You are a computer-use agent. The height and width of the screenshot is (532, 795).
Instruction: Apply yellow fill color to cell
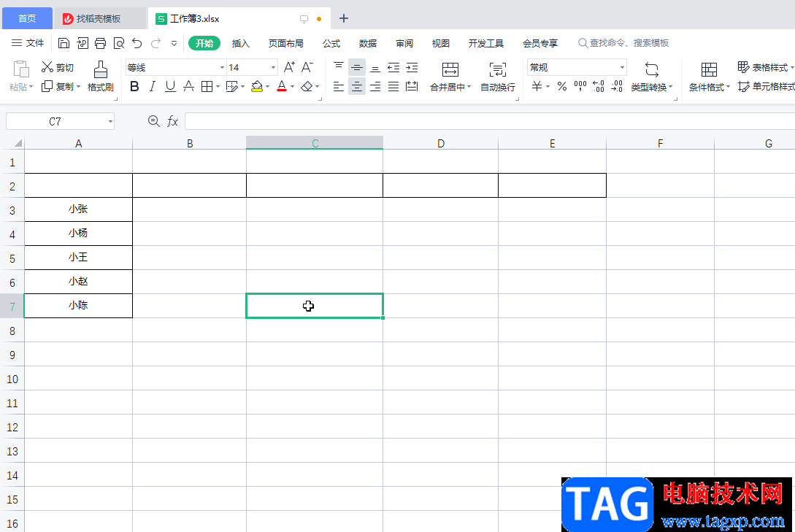[x=257, y=87]
